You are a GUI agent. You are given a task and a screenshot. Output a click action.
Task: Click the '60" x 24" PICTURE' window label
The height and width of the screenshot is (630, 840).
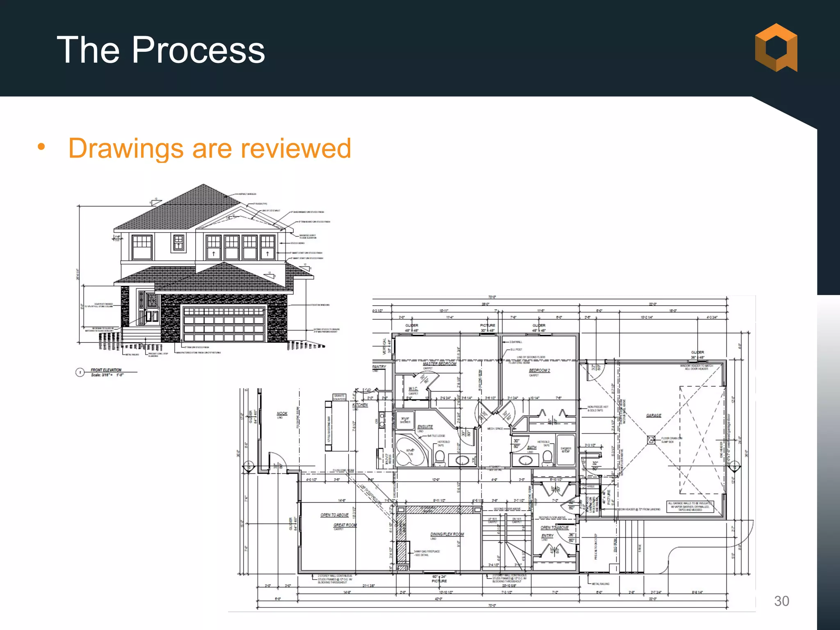[x=439, y=579]
